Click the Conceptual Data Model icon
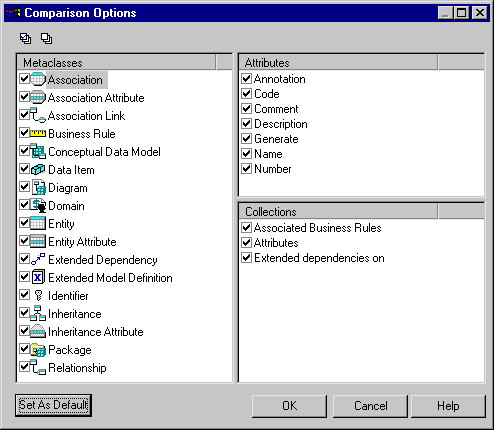The width and height of the screenshot is (494, 430). click(x=38, y=152)
